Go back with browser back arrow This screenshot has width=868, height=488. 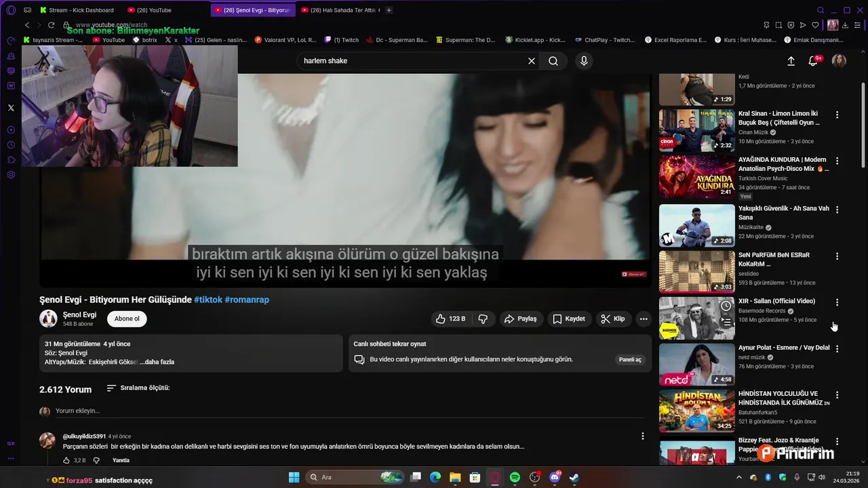[27, 25]
